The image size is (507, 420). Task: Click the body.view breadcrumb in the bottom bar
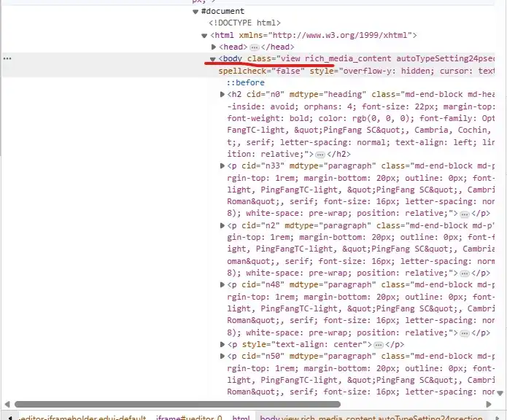point(379,419)
